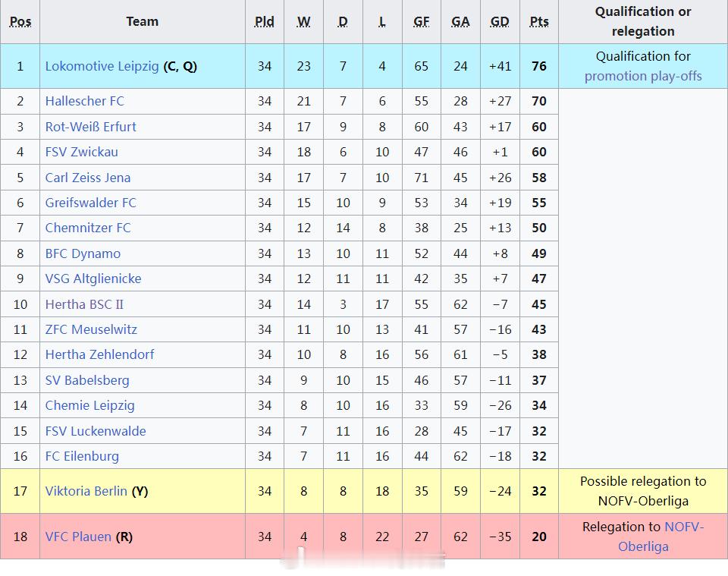Open the Hertha BSC II link

pos(84,304)
